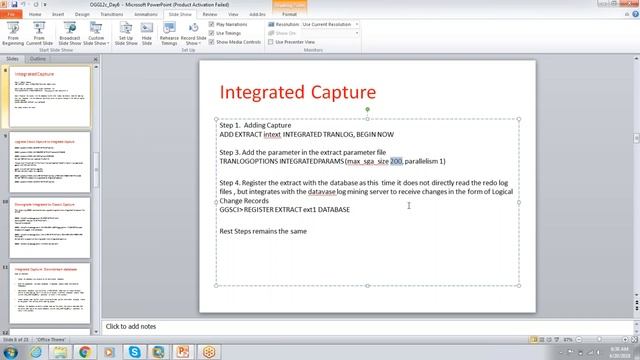
Task: Select the Slides pane tab
Action: click(12, 59)
